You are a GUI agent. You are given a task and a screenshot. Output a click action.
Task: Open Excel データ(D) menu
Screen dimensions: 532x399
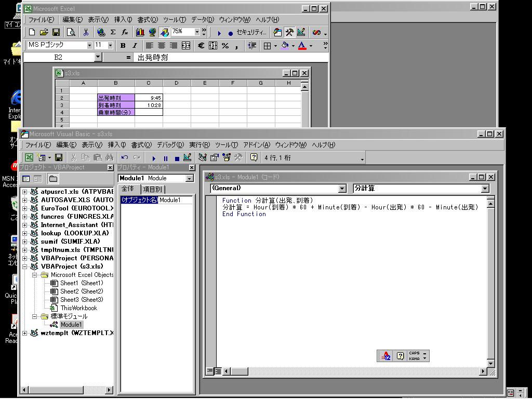(x=203, y=20)
